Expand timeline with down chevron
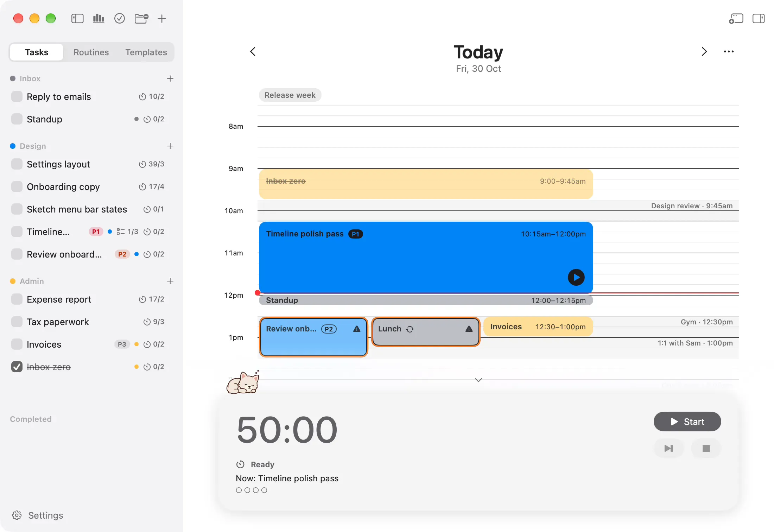Viewport: 774px width, 532px height. point(478,380)
